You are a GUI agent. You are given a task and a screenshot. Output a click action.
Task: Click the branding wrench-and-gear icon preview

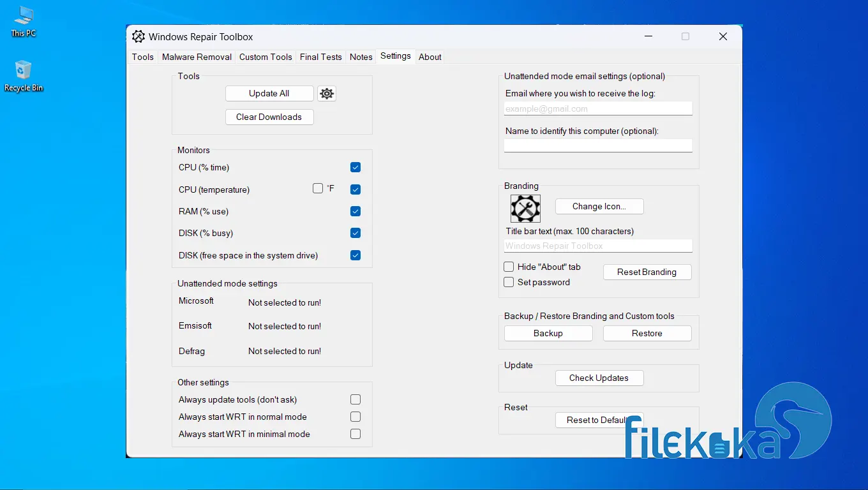tap(525, 209)
